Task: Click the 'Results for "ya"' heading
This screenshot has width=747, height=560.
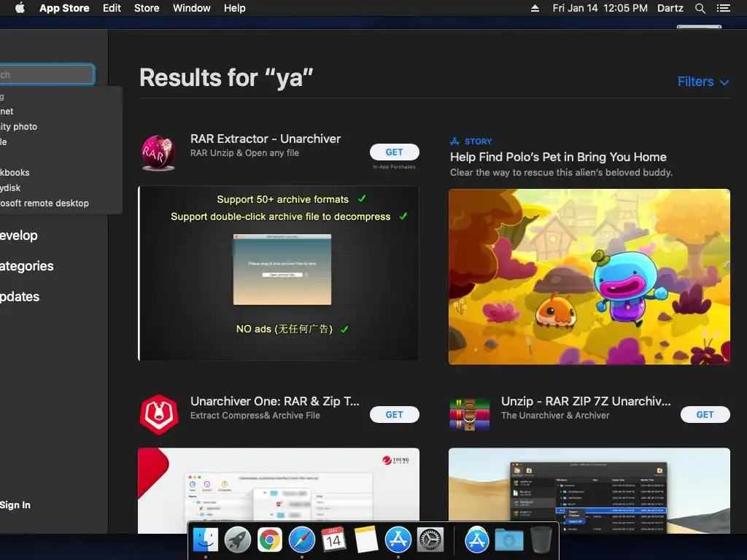Action: [226, 77]
